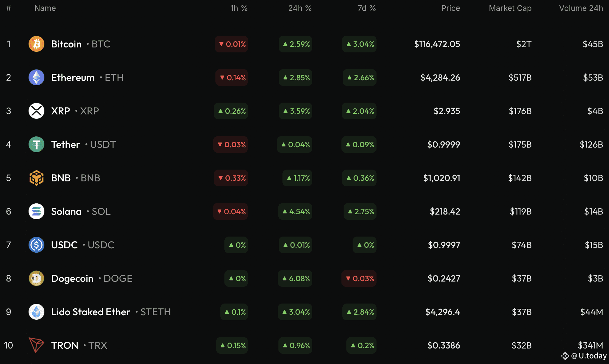This screenshot has height=364, width=609.
Task: Select the Ethereum logo icon
Action: coord(36,78)
